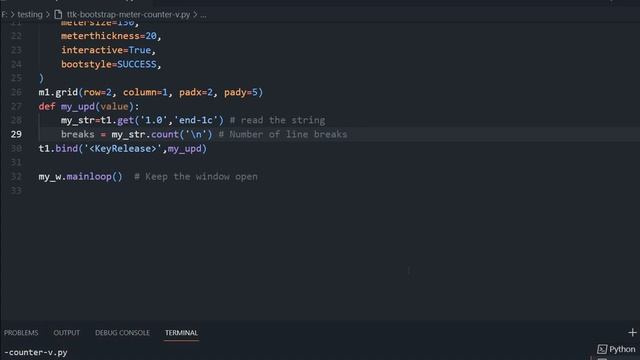Click the text 'meterthickness=20'
640x360 pixels.
tap(109, 36)
